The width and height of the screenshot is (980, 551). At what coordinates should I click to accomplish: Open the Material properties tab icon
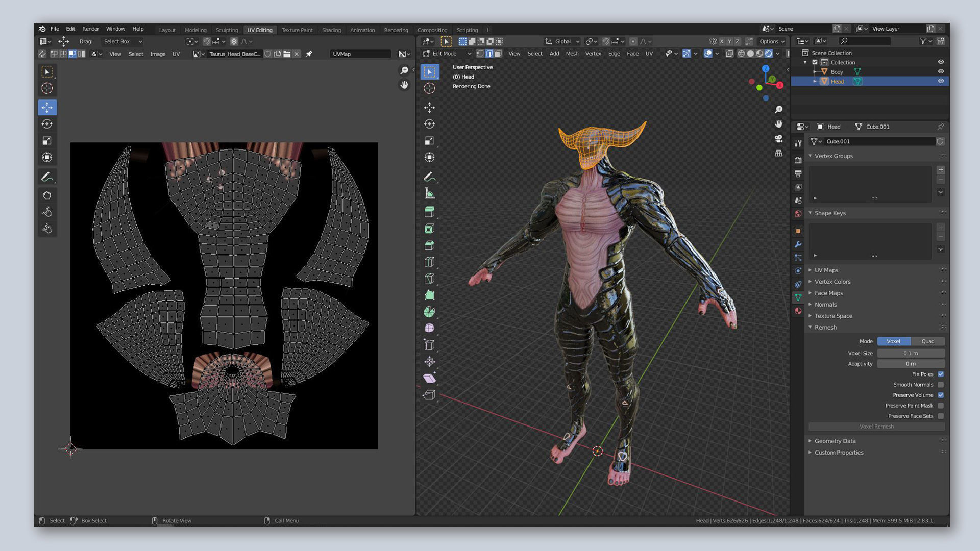click(798, 311)
